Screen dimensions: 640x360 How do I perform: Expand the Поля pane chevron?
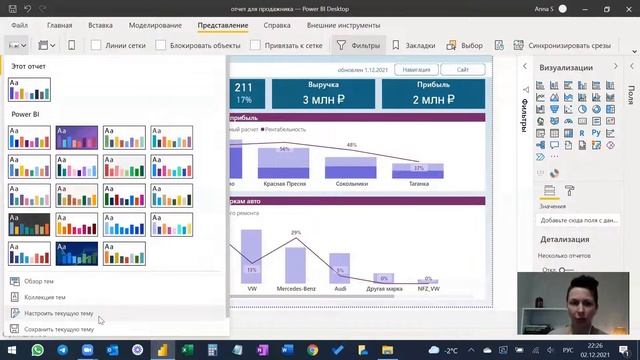[x=632, y=67]
